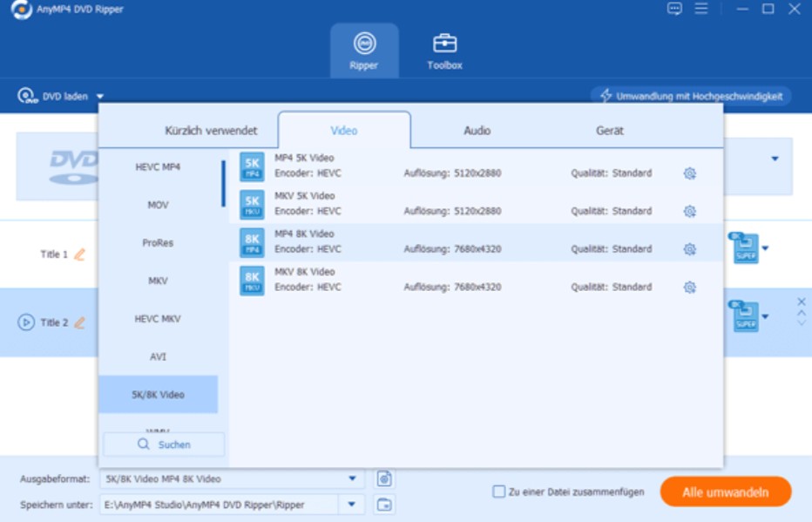Choose the MKV 8K Video text label
This screenshot has height=522, width=812.
tap(305, 271)
